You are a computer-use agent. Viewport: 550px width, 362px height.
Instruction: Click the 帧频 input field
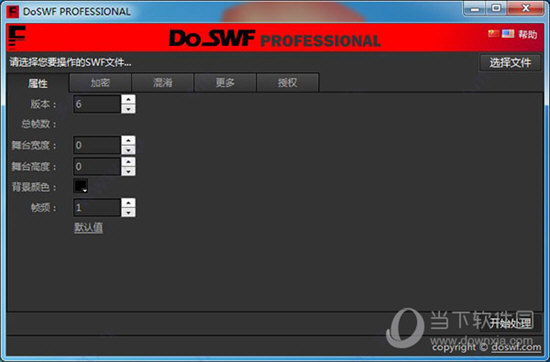point(97,207)
